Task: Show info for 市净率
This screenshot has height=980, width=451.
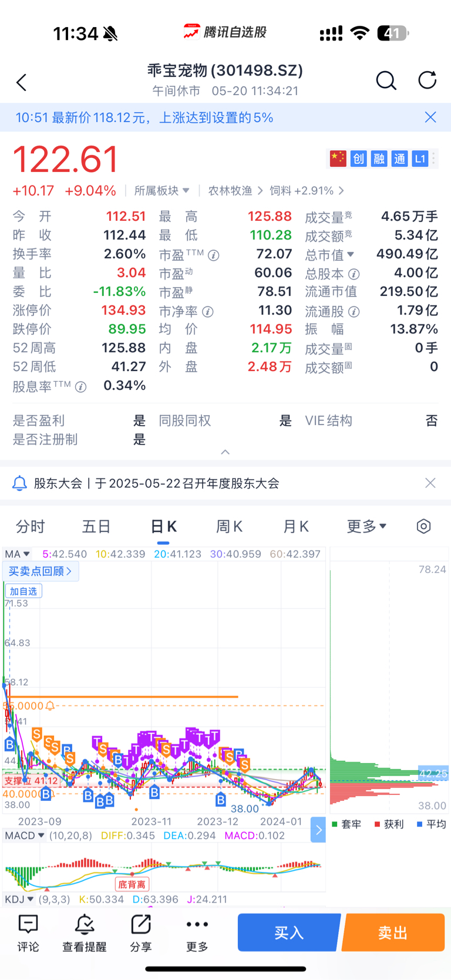Action: [208, 312]
